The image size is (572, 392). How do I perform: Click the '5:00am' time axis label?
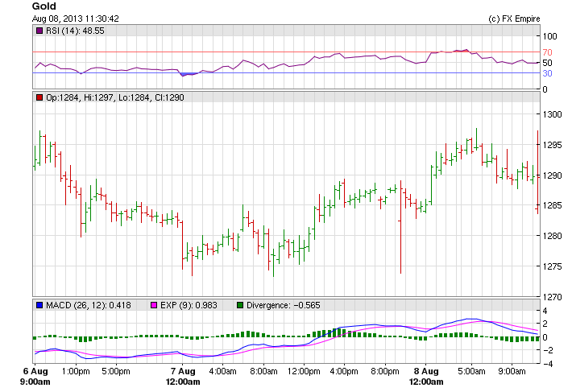click(471, 372)
